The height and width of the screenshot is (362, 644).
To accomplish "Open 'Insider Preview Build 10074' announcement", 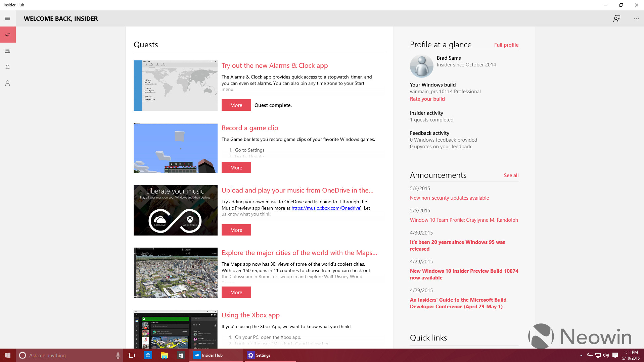I will coord(464,274).
